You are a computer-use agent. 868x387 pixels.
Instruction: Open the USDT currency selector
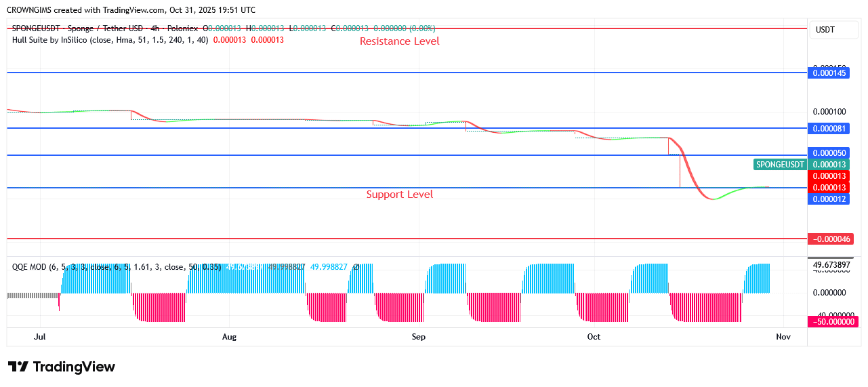click(825, 30)
